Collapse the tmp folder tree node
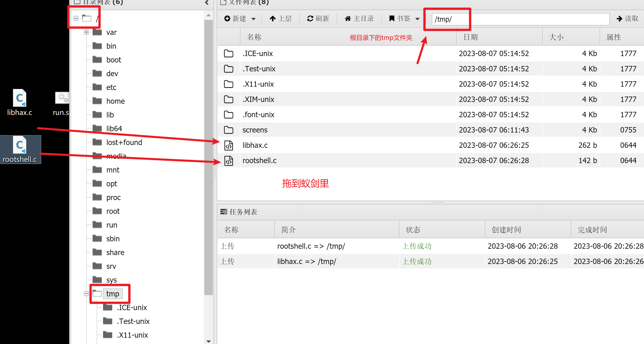 (x=86, y=294)
